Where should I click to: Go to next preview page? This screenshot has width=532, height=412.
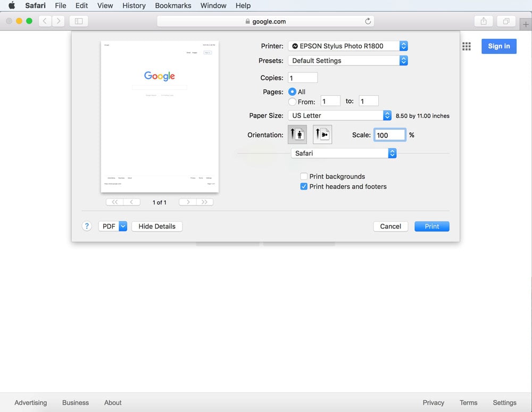click(x=188, y=202)
